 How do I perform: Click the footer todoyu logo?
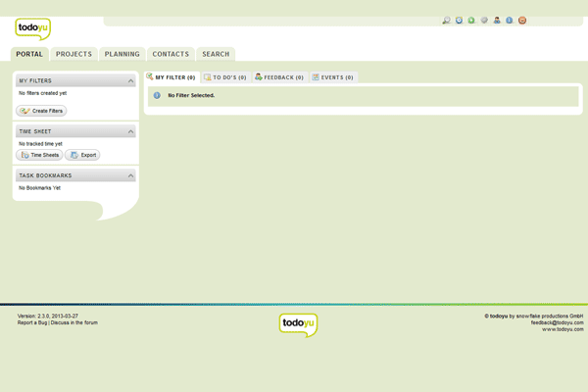click(x=298, y=324)
